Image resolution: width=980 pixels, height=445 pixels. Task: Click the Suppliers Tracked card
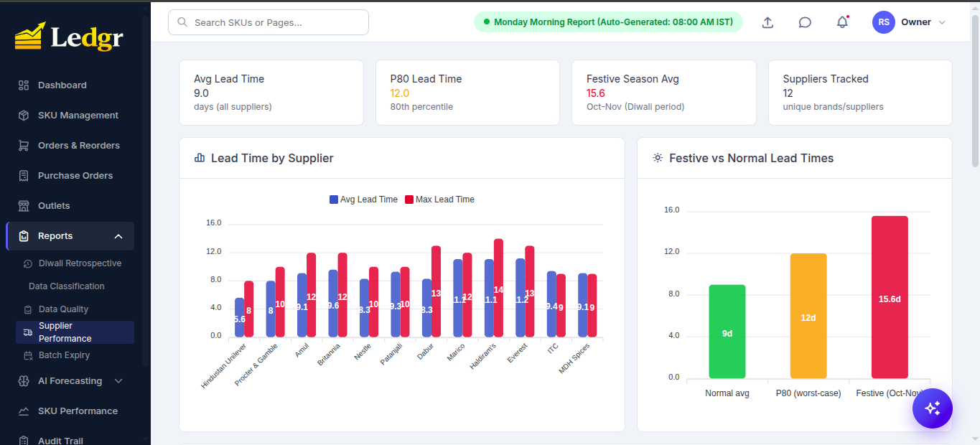[x=860, y=93]
